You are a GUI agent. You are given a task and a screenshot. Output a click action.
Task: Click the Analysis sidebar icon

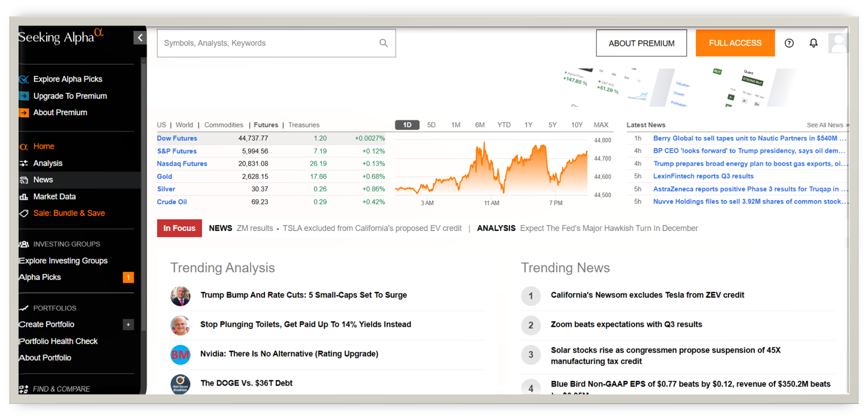pos(24,163)
